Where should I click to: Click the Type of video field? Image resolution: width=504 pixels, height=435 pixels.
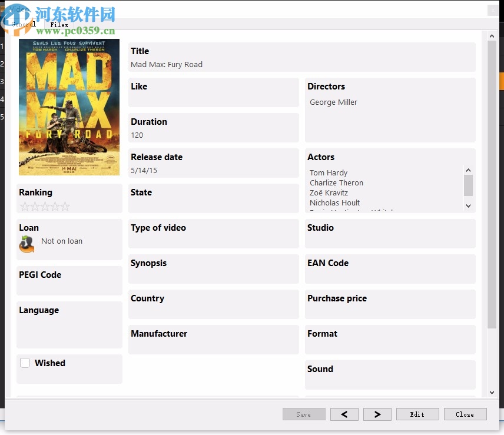coord(213,234)
